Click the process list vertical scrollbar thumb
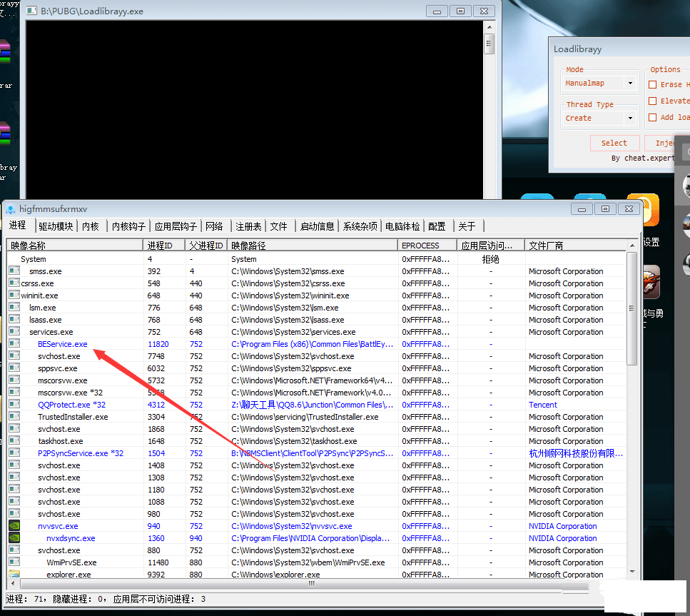Viewport: 690px width, 616px height. click(x=632, y=308)
